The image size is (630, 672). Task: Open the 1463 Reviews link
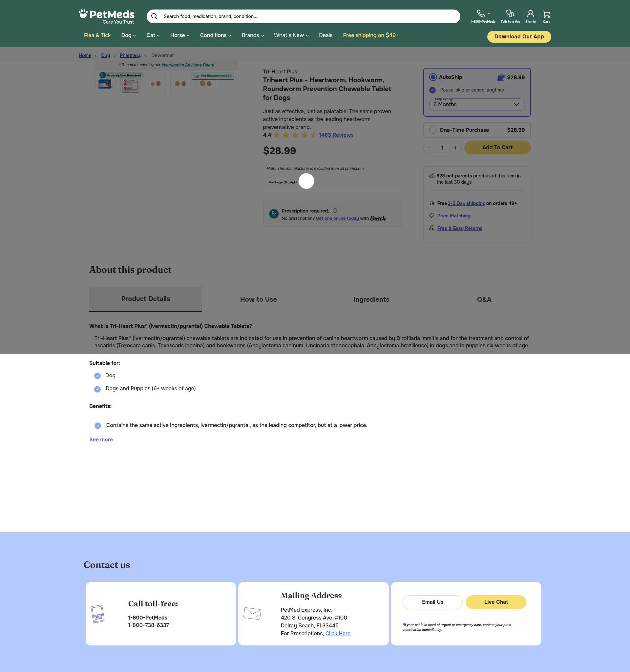click(x=336, y=135)
